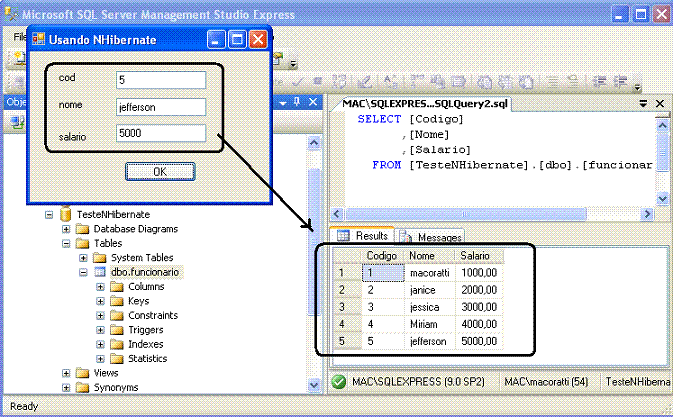Switch to the Messages tab

430,236
